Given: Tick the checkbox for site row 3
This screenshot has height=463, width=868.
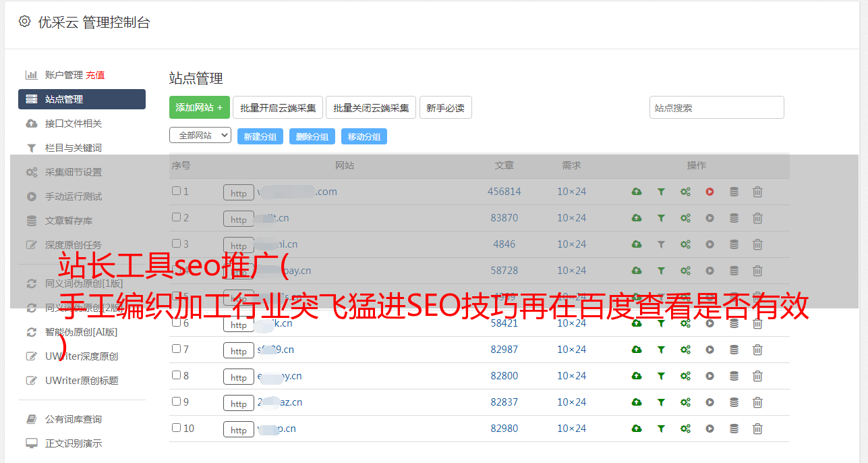Looking at the screenshot, I should [176, 244].
